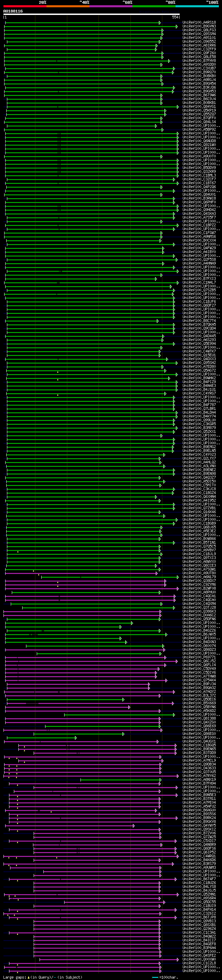
Task: Select the UniRef100_B3P6A4 label
Action: (x=199, y=948)
